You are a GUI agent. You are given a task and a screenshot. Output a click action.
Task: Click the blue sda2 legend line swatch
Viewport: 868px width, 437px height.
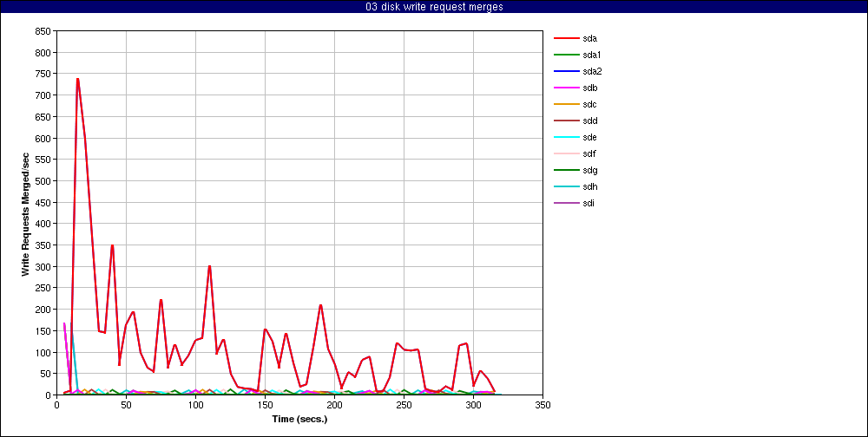[566, 71]
